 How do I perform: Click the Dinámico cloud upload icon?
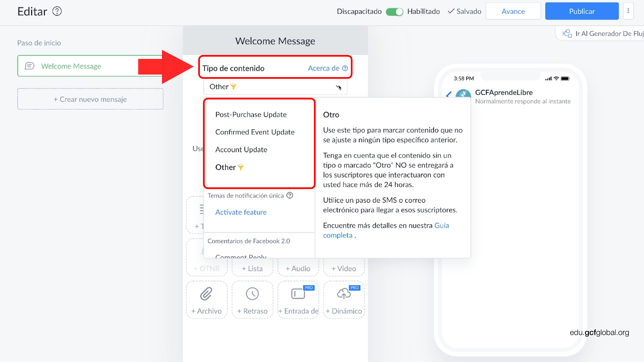(x=344, y=294)
